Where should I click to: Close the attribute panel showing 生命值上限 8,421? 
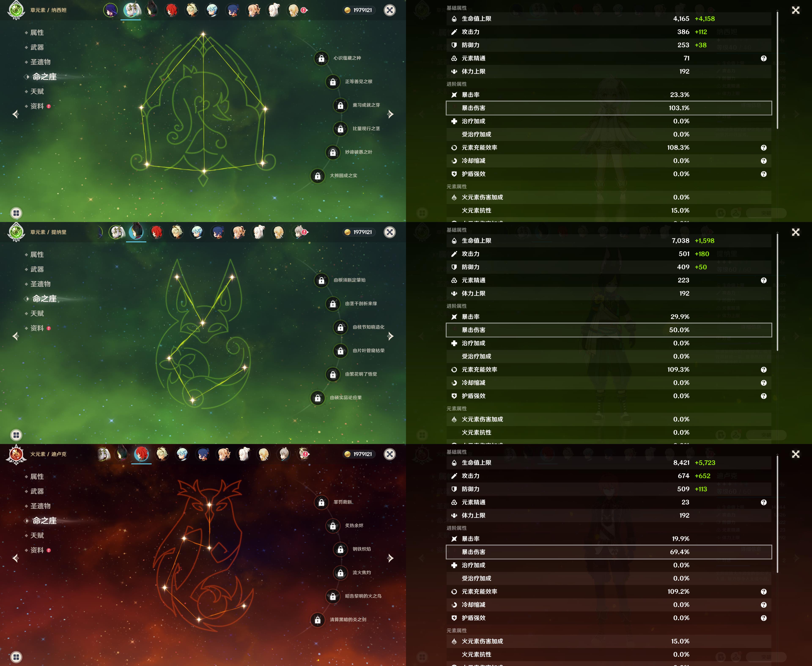click(x=796, y=454)
